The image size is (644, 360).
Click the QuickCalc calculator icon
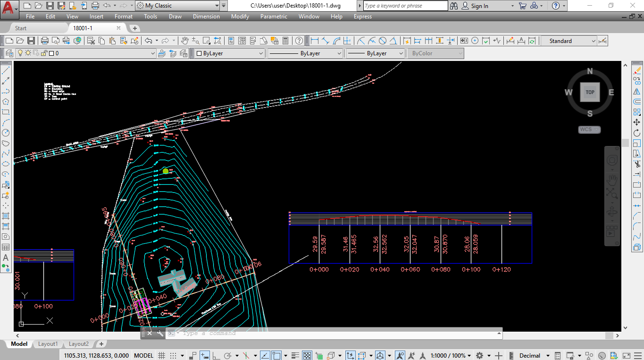pyautogui.click(x=285, y=41)
